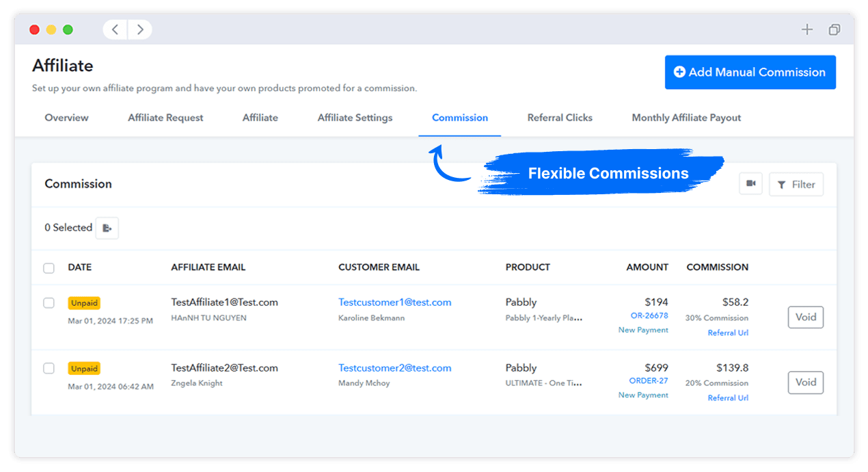The height and width of the screenshot is (472, 868).
Task: Open a new tab with the plus icon
Action: tap(806, 29)
